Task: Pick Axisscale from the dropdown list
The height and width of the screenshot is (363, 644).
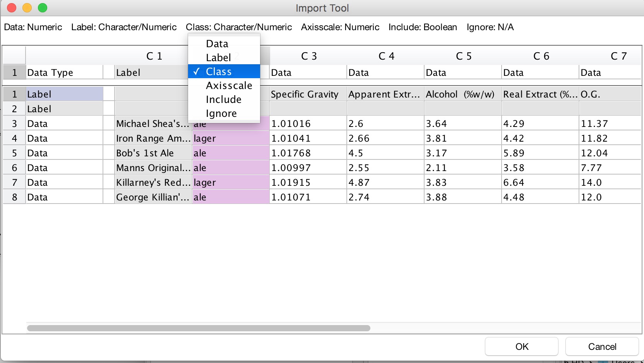Action: [x=229, y=86]
